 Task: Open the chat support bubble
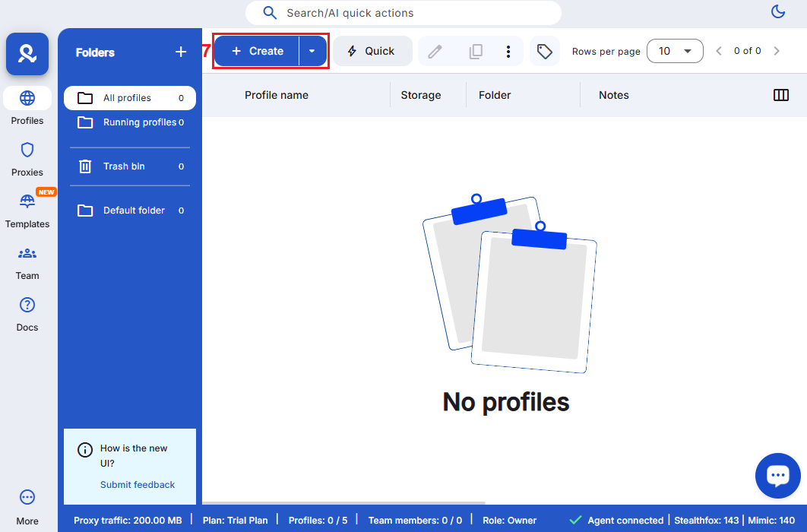tap(777, 476)
